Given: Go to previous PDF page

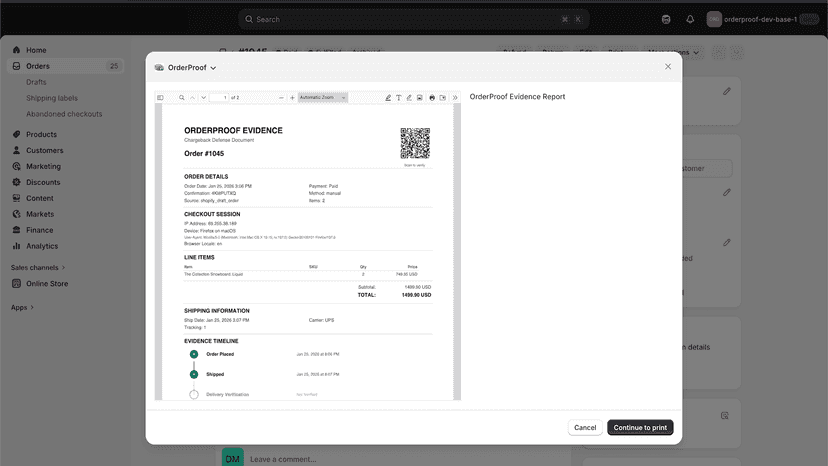Looking at the screenshot, I should point(193,98).
